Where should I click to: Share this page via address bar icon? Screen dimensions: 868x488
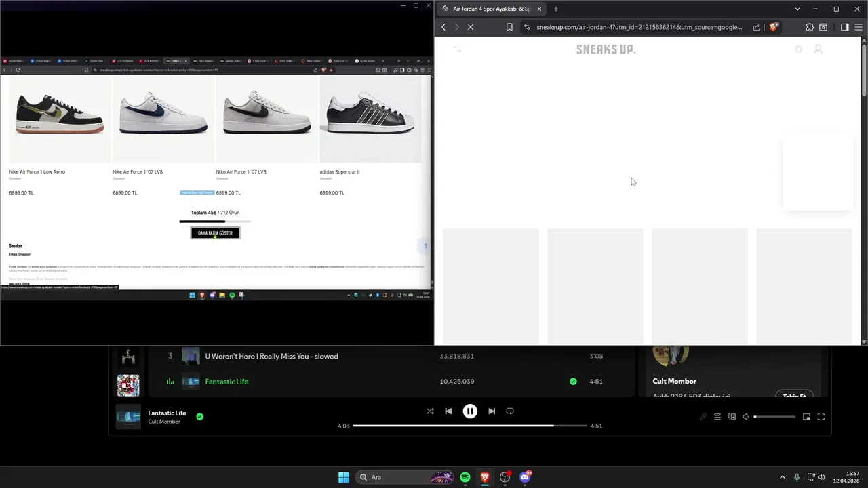pos(757,27)
